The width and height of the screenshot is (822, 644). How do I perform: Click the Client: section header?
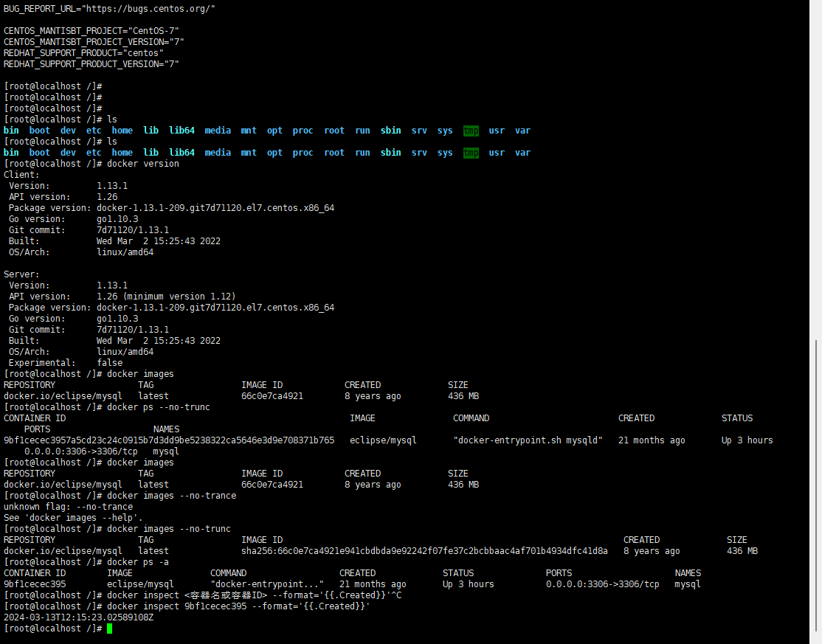point(21,175)
